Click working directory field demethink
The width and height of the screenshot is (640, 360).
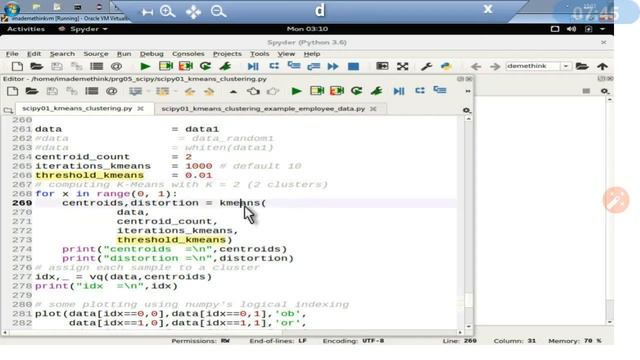(533, 66)
